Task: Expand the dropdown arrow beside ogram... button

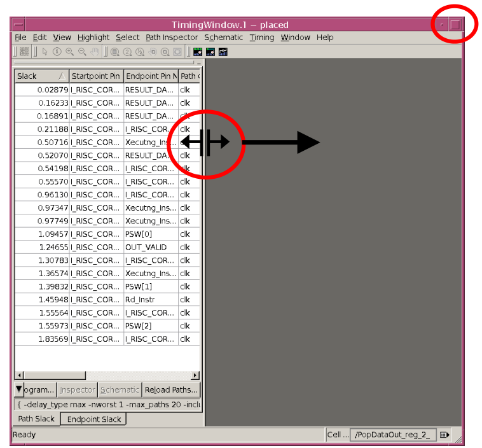Action: click(18, 389)
